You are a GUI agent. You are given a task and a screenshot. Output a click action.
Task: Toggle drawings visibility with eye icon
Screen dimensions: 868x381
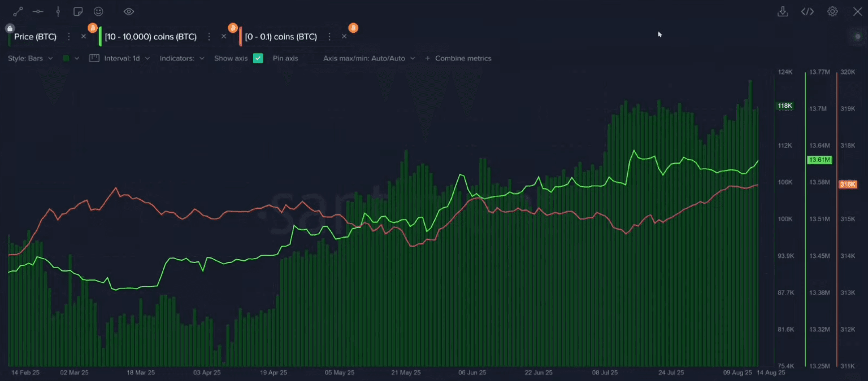click(x=129, y=11)
